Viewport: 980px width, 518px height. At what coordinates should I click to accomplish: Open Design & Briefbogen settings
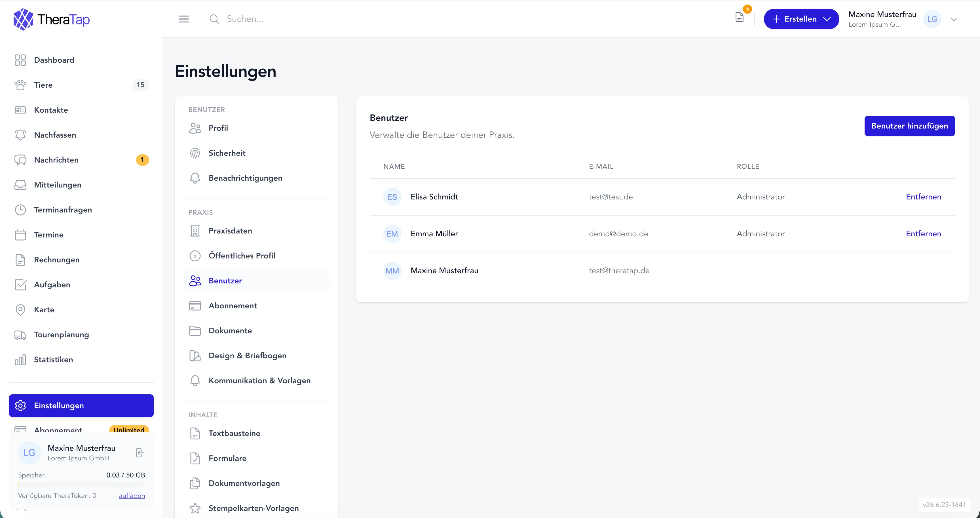tap(256, 355)
